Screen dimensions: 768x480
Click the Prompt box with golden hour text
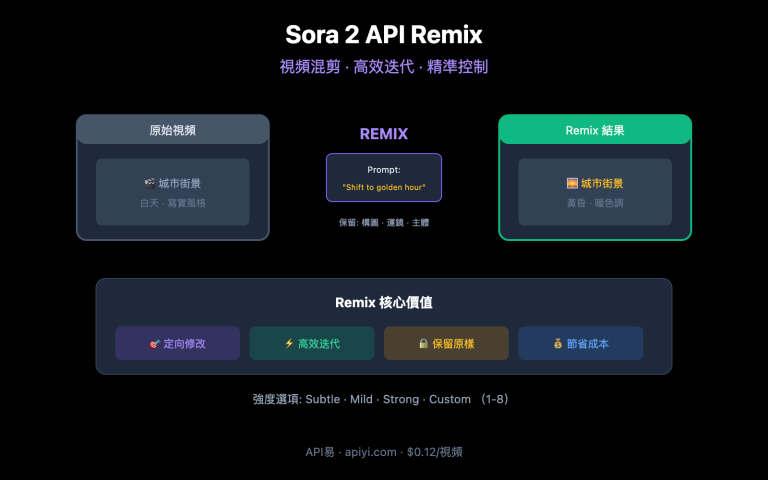384,177
